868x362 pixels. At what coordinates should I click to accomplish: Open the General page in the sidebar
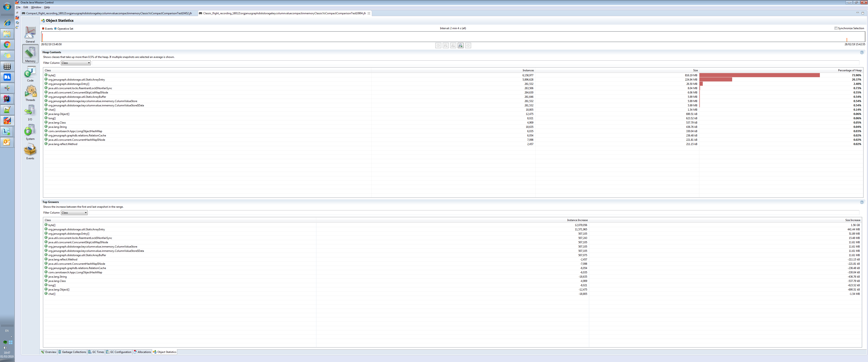[30, 34]
